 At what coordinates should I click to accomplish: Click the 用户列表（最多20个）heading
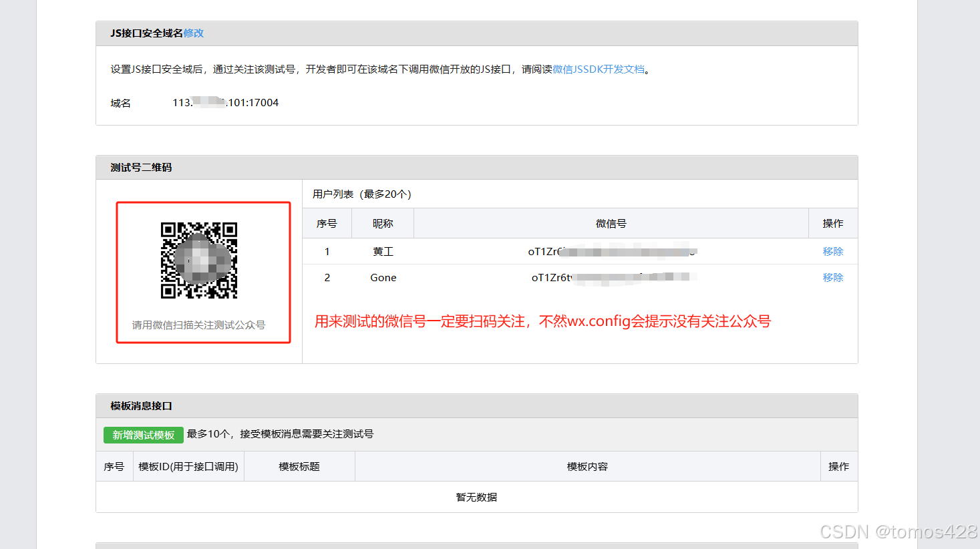coord(362,194)
